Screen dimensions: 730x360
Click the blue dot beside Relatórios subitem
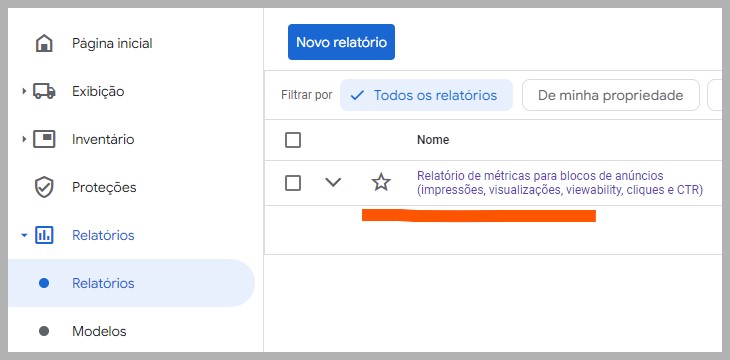pos(44,283)
